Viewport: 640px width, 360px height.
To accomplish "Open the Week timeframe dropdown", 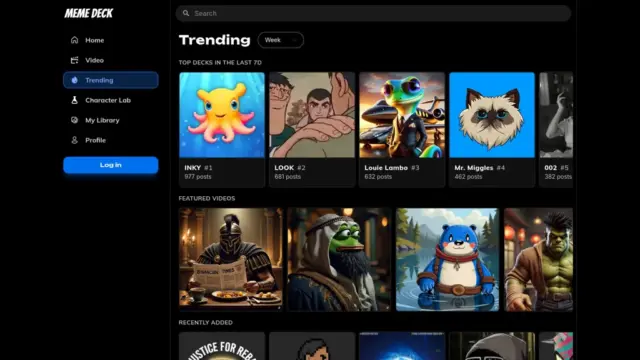I will [x=280, y=40].
